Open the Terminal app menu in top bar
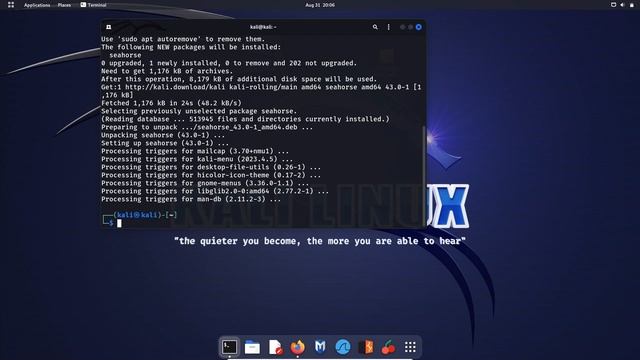640x360 pixels. coord(93,5)
